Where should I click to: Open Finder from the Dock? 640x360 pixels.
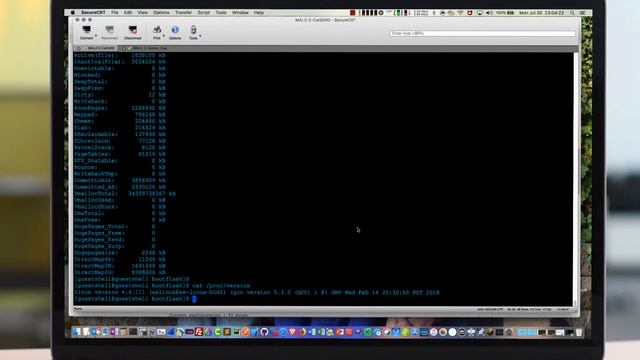point(76,332)
